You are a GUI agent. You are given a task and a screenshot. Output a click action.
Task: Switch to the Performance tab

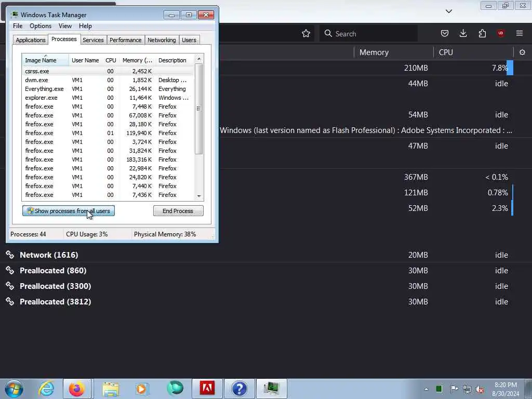pyautogui.click(x=125, y=40)
